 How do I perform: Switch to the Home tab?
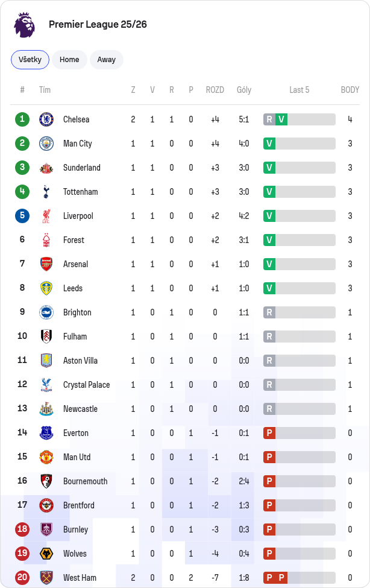(x=69, y=60)
